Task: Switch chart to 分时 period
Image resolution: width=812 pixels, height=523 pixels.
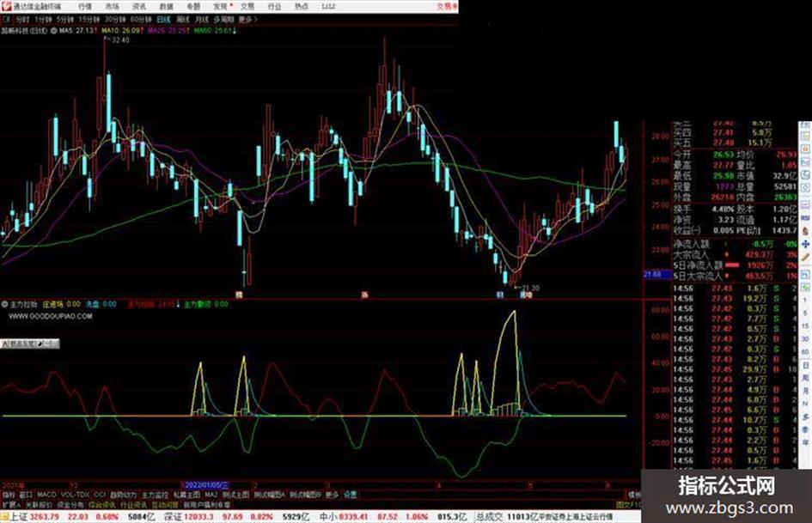Action: [x=22, y=20]
